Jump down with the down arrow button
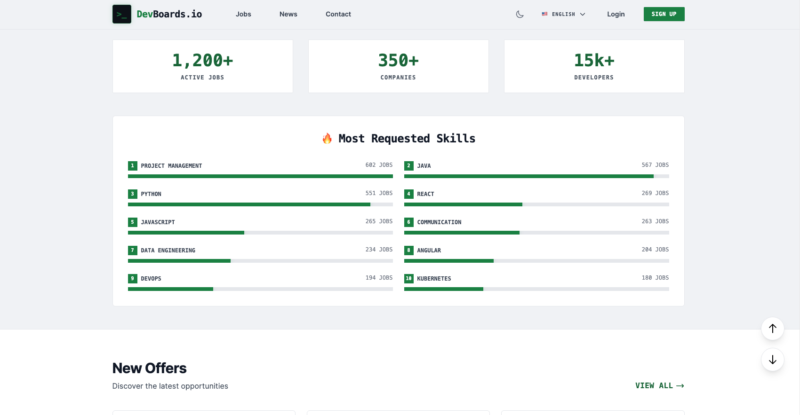This screenshot has width=800, height=415. (772, 360)
